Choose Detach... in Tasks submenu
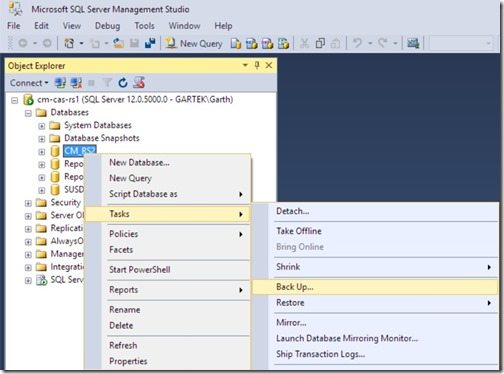This screenshot has width=504, height=374. (x=375, y=211)
